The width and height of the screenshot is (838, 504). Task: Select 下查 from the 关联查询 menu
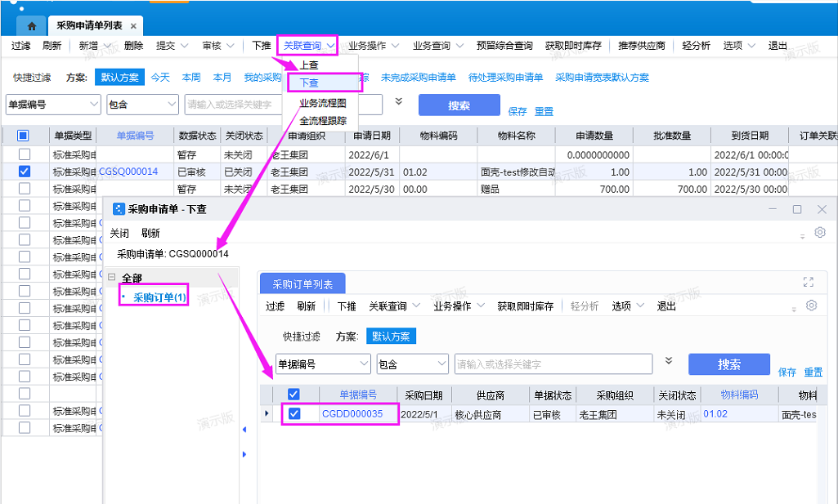[x=309, y=83]
